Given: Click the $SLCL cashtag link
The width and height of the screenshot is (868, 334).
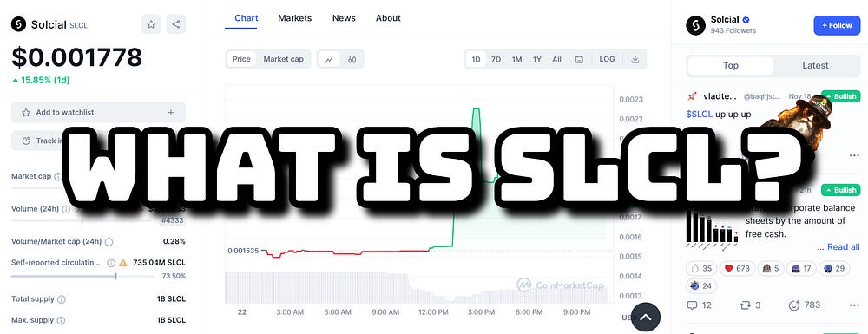Looking at the screenshot, I should coord(699,114).
